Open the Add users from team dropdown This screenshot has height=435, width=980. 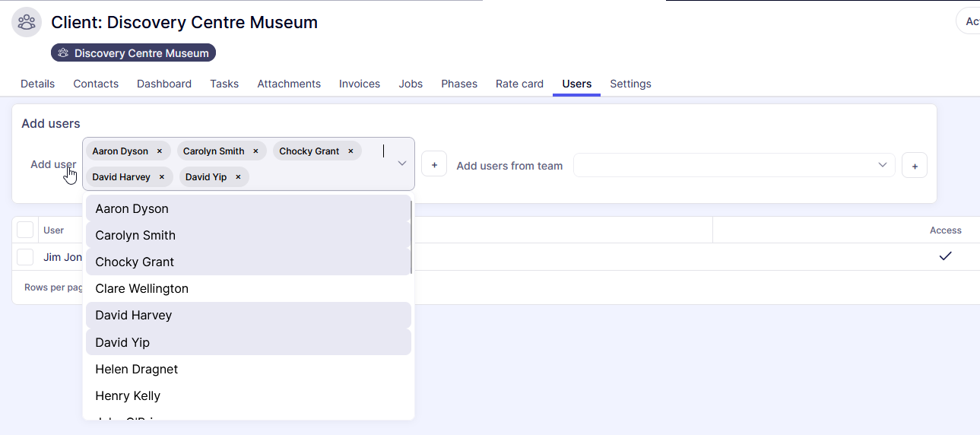point(734,165)
